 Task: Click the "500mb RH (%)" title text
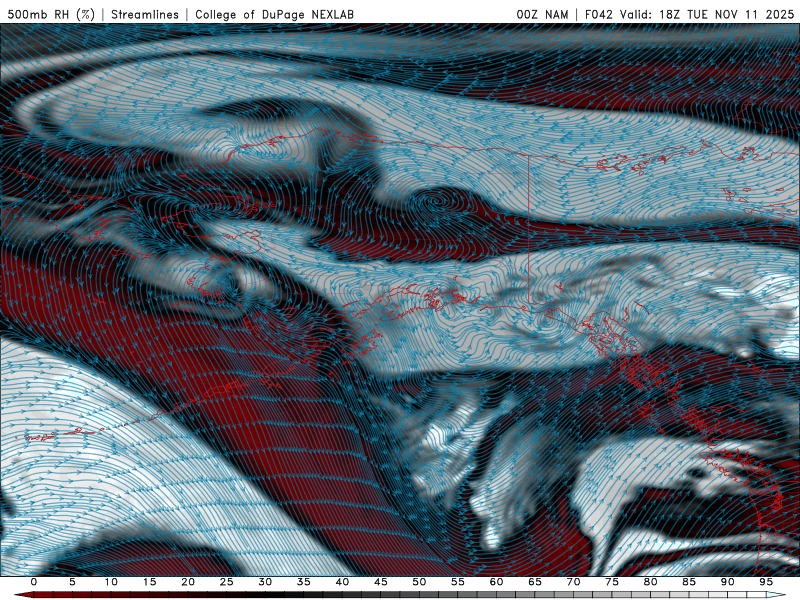(52, 15)
